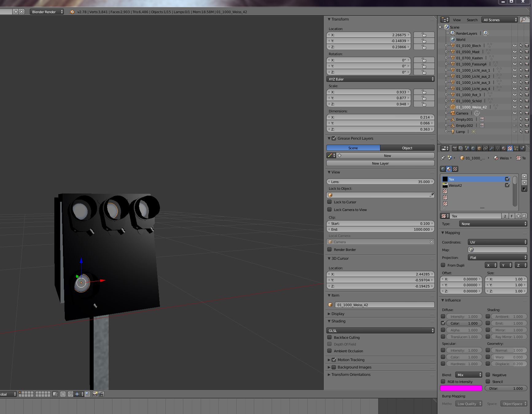This screenshot has width=532, height=414.
Task: Open the outliner View menu
Action: (x=456, y=20)
